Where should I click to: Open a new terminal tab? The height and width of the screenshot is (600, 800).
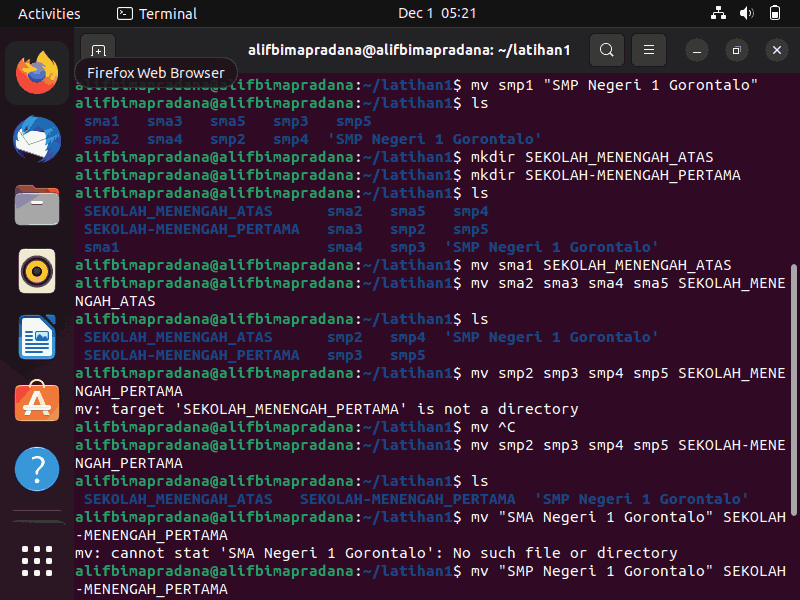click(x=98, y=51)
